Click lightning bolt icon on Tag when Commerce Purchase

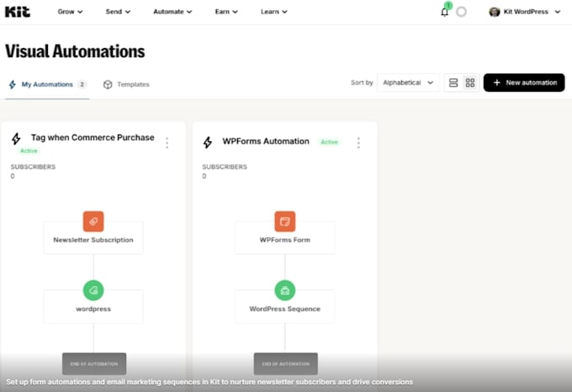click(x=16, y=139)
